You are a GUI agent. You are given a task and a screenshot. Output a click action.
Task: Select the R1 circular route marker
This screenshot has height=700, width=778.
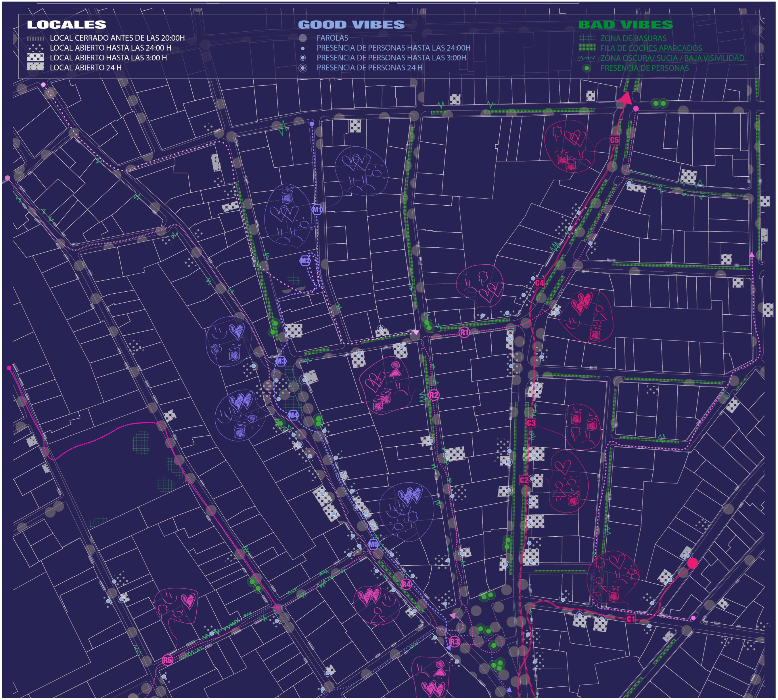(x=464, y=332)
